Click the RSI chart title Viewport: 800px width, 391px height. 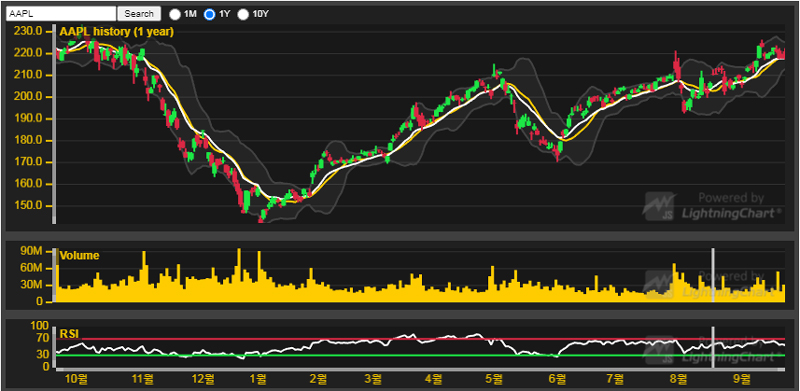[x=69, y=333]
